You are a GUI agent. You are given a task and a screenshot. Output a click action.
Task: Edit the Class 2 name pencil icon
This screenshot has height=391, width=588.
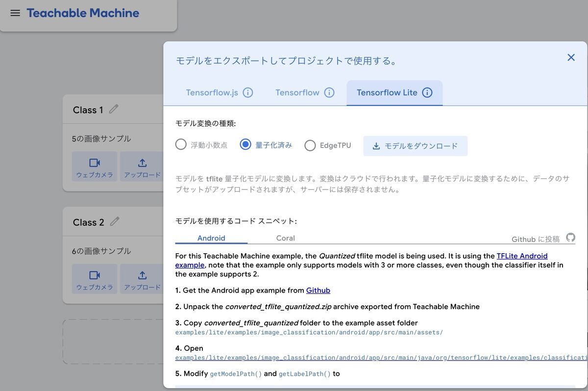pos(115,221)
